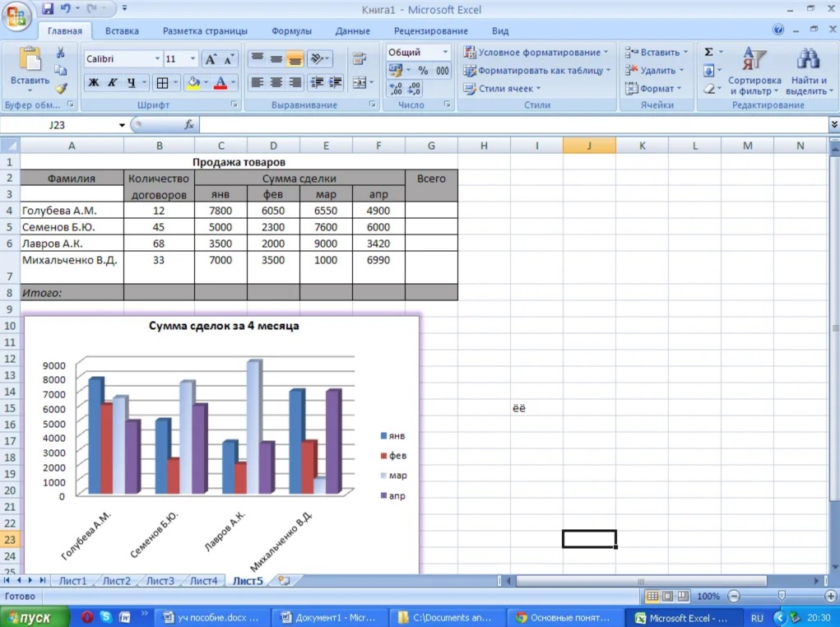
Task: Click the Fill down icon
Action: [708, 70]
